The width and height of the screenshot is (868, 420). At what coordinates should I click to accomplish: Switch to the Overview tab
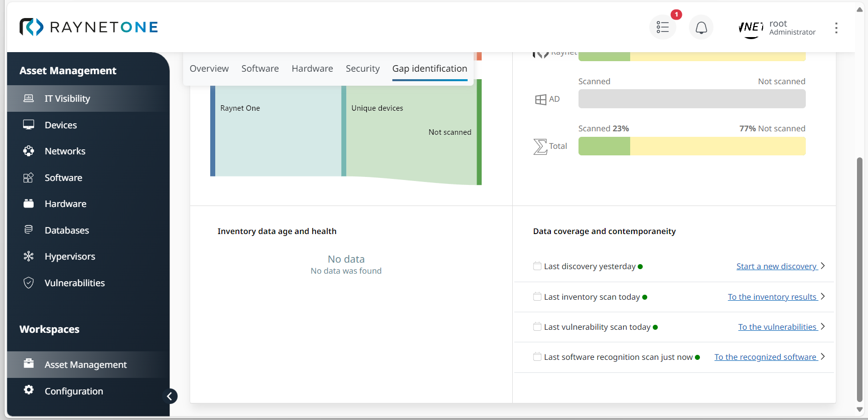[x=209, y=69]
